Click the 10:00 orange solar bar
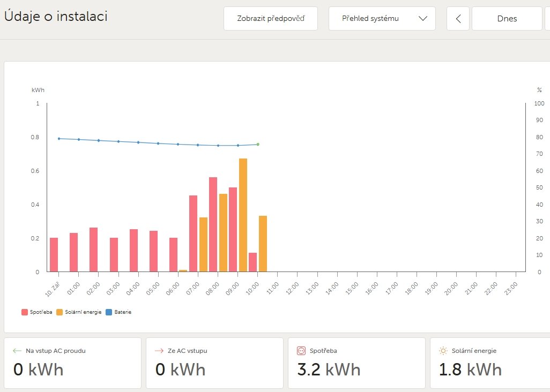 point(263,244)
